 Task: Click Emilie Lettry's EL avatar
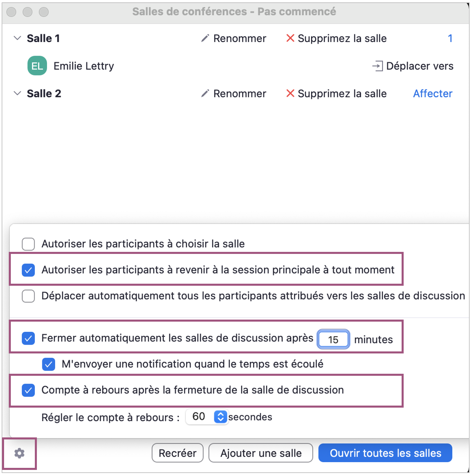(x=37, y=66)
